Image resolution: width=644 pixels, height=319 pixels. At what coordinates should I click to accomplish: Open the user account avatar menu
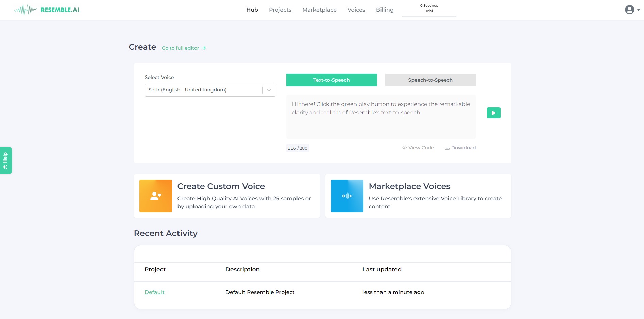point(629,10)
